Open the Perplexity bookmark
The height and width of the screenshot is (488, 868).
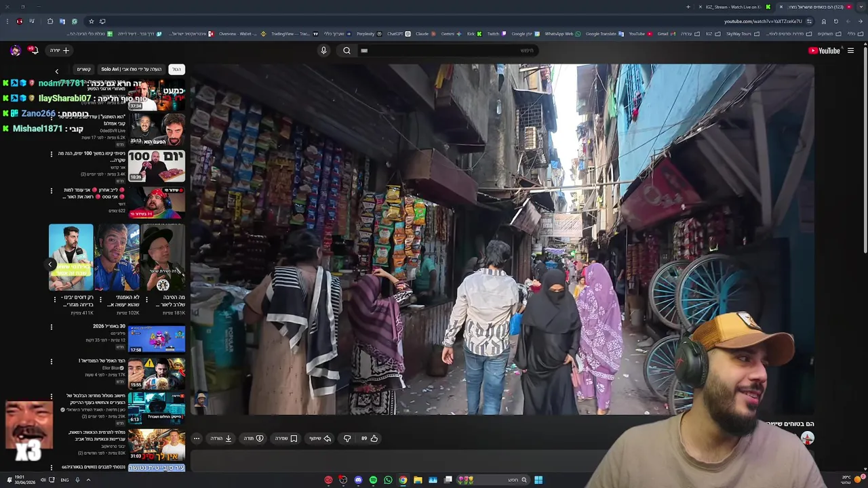click(368, 33)
